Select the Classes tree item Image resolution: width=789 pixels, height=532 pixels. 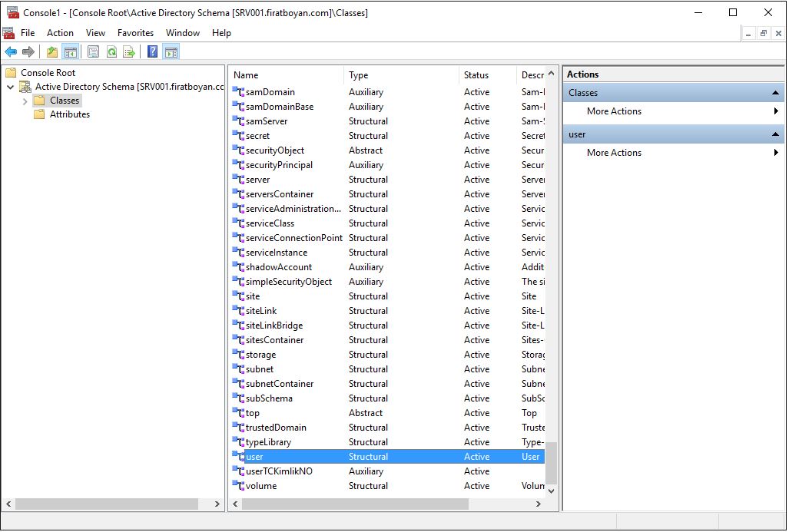click(x=65, y=101)
